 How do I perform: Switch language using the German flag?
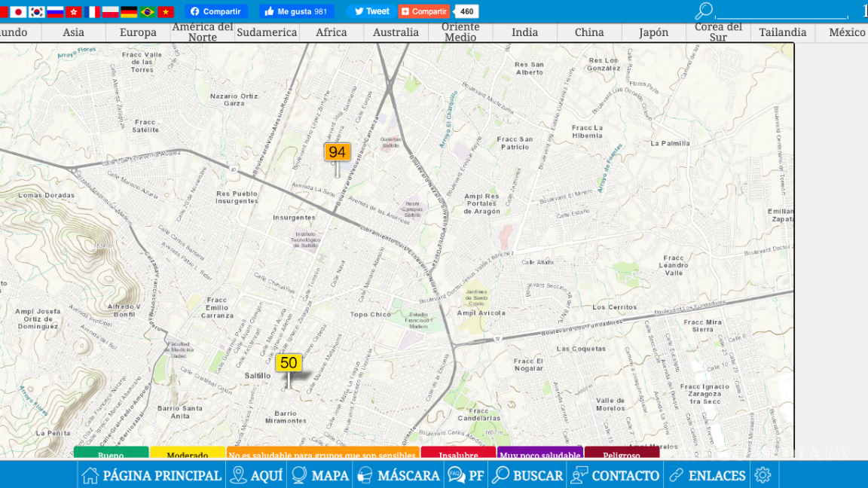point(129,12)
